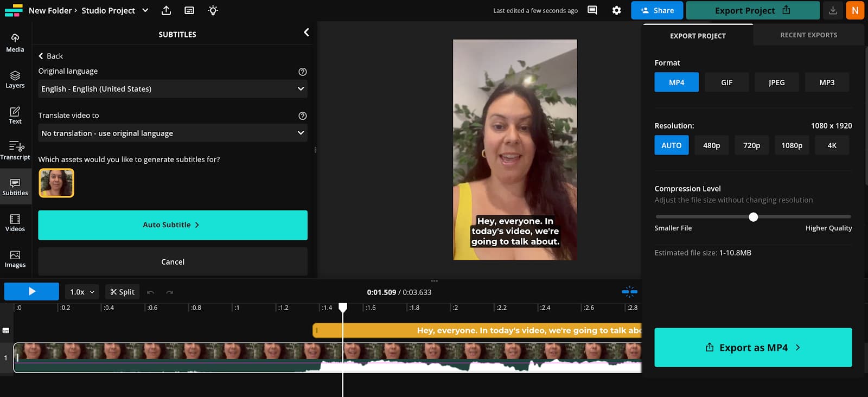Screen dimensions: 868x397
Task: Select the Text tool in sidebar
Action: 15,114
